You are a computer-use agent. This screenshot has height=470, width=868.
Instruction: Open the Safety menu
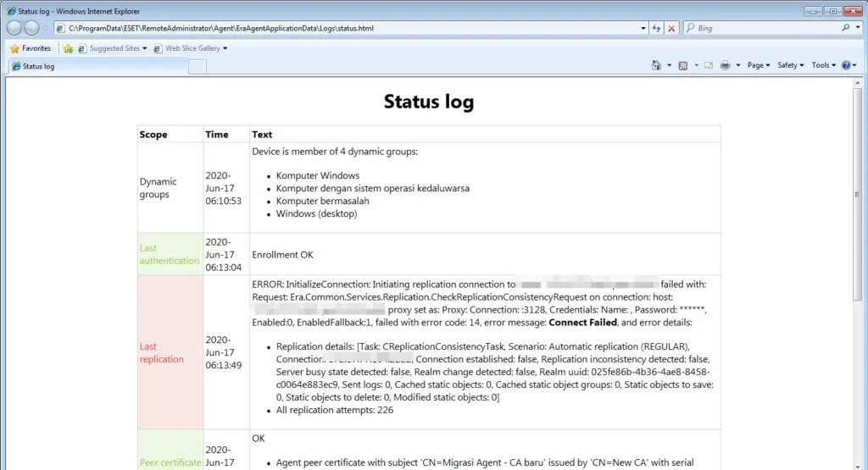(x=790, y=65)
